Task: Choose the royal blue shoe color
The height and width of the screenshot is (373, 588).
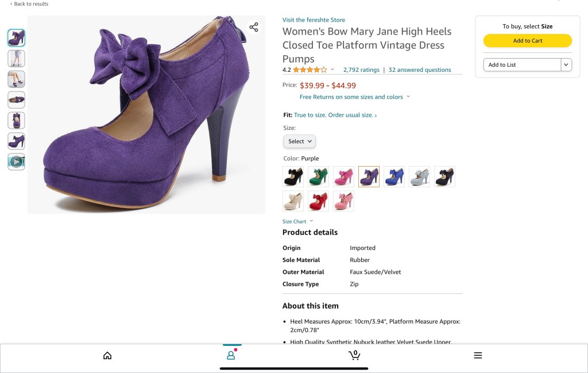Action: click(x=394, y=176)
